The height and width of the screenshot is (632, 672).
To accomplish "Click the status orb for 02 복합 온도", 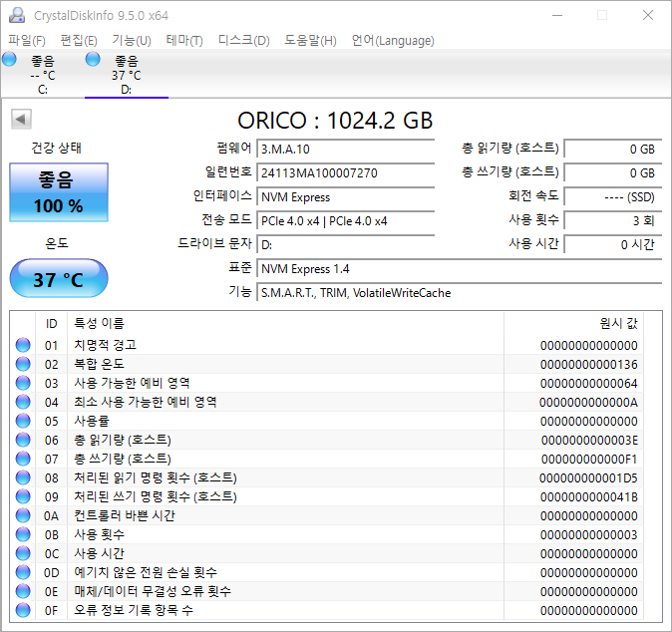I will point(23,364).
